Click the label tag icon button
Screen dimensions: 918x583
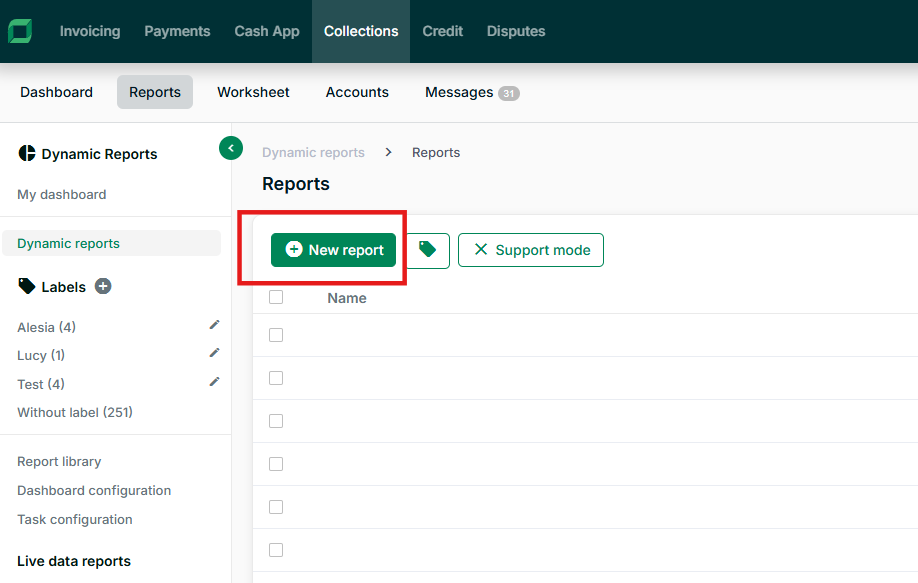click(428, 250)
